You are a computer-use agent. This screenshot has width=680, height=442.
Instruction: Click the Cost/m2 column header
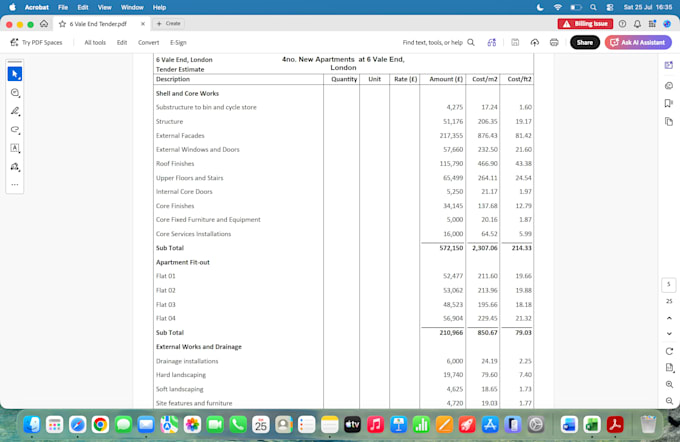[x=484, y=79]
